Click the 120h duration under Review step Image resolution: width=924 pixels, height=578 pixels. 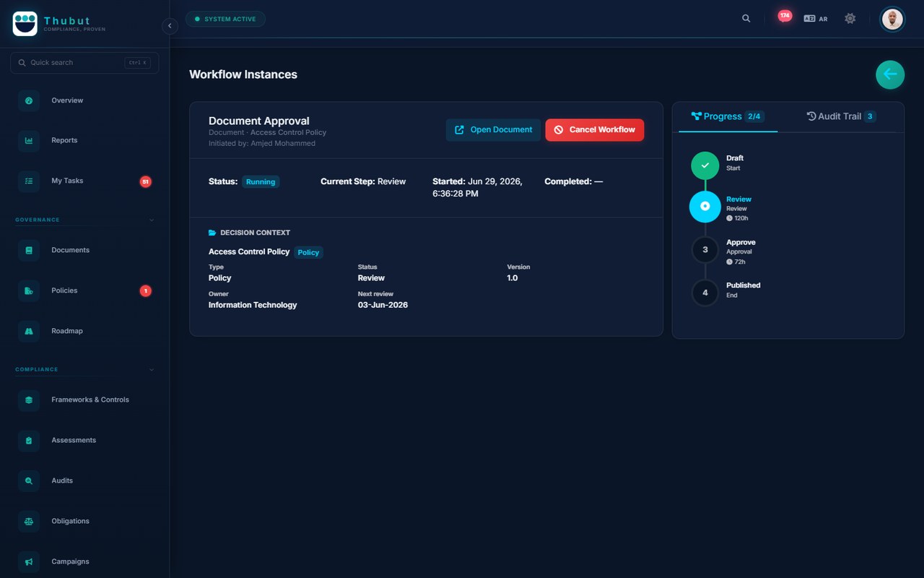(738, 218)
